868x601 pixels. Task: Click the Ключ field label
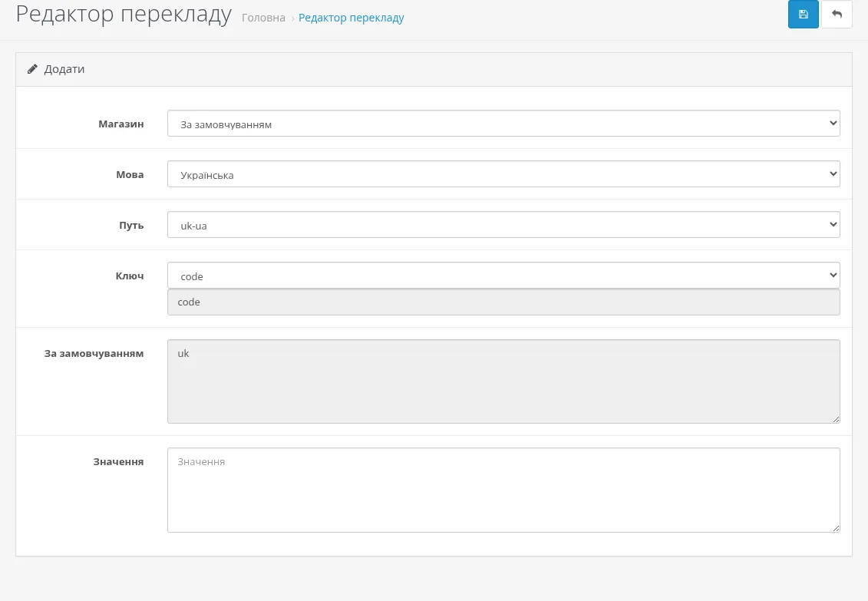point(130,276)
